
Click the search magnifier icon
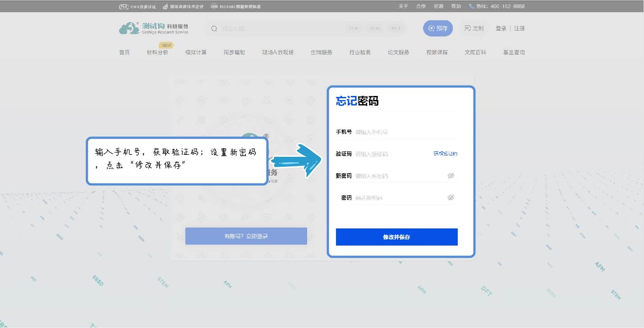(213, 28)
